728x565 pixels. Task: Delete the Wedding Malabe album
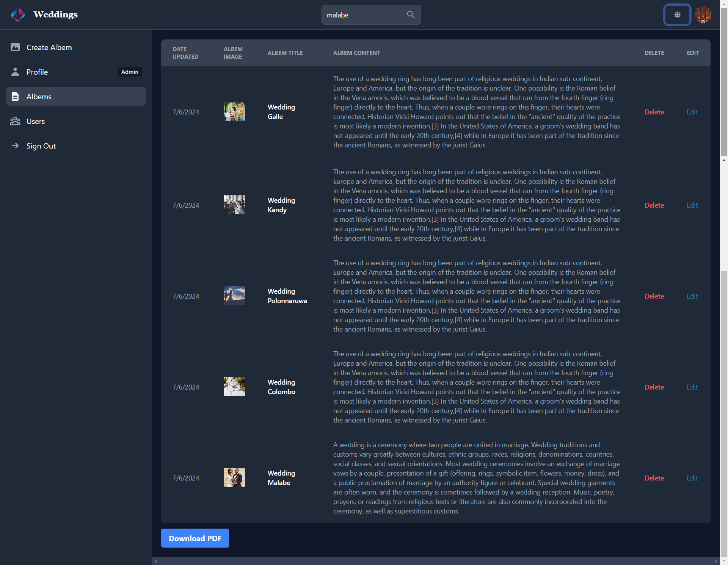(654, 478)
